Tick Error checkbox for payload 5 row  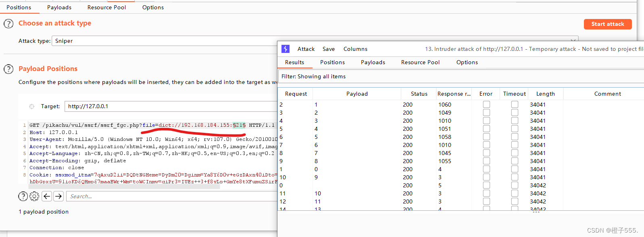click(486, 137)
